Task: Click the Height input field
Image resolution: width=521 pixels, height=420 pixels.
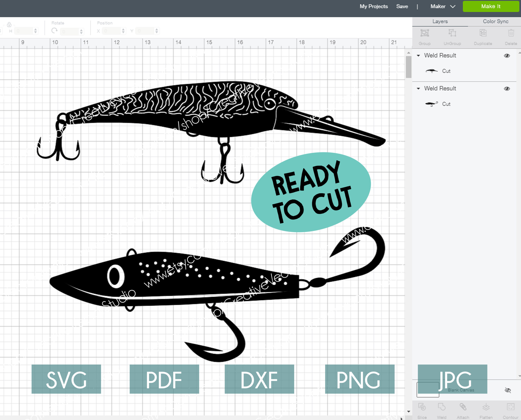Action: 23,31
